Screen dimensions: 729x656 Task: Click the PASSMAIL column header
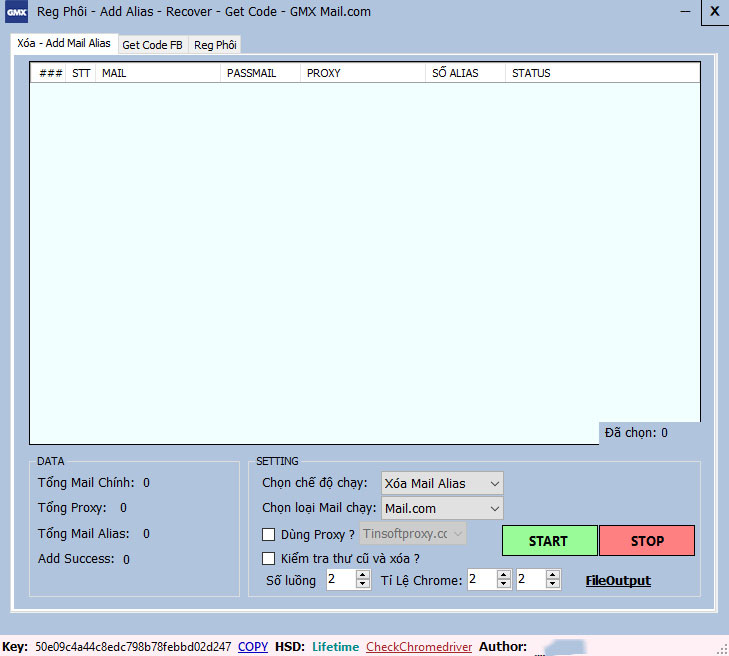coord(260,73)
